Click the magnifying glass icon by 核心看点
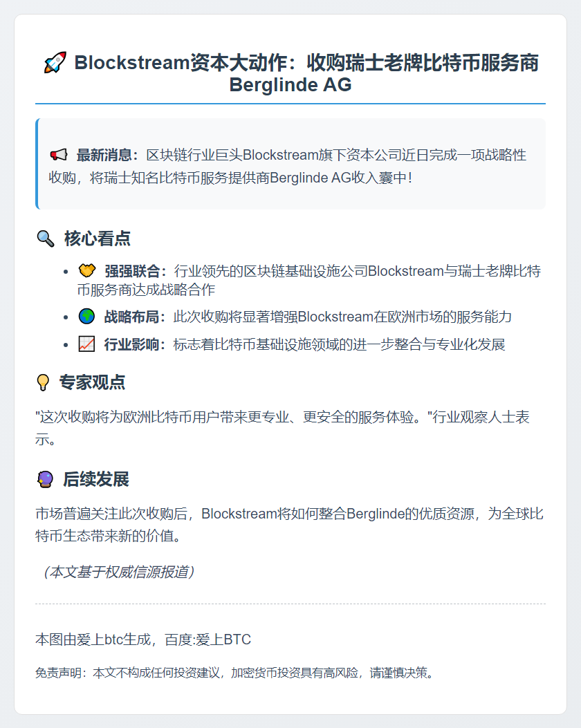This screenshot has width=581, height=728. (x=45, y=239)
